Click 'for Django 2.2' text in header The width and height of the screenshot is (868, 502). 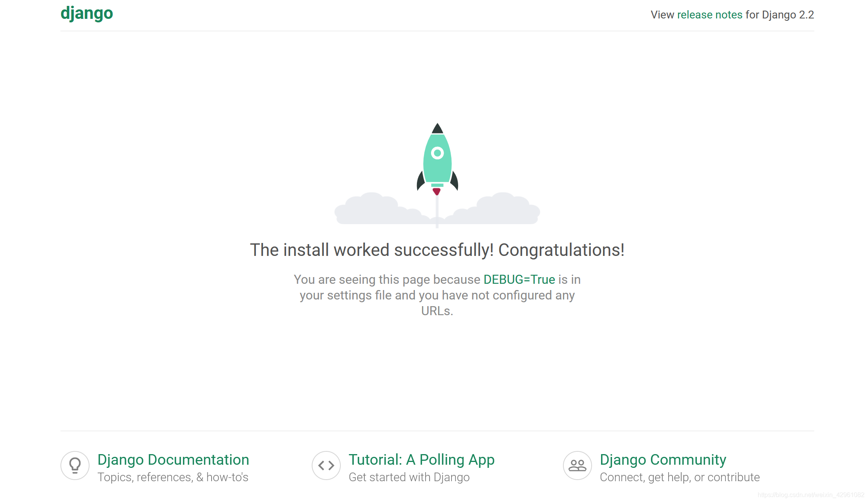[x=780, y=15]
